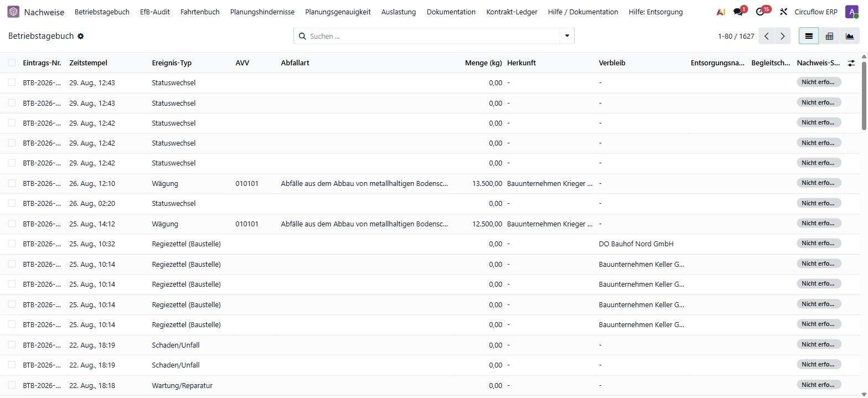Sort by Verbleib column header

coord(612,63)
